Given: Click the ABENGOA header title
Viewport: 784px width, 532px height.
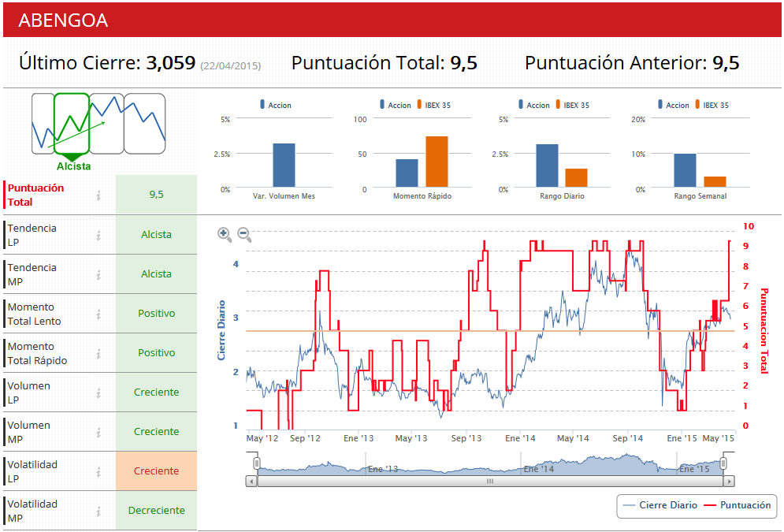Looking at the screenshot, I should click(63, 20).
